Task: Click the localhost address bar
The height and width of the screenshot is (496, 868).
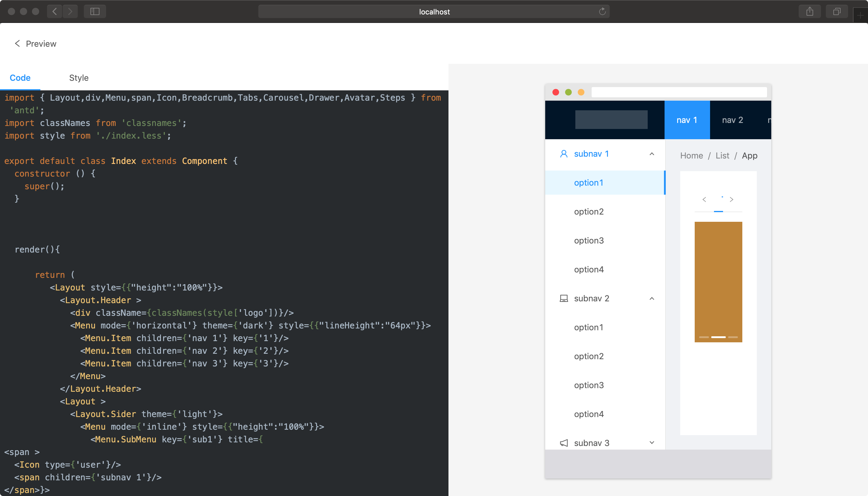Action: [434, 11]
